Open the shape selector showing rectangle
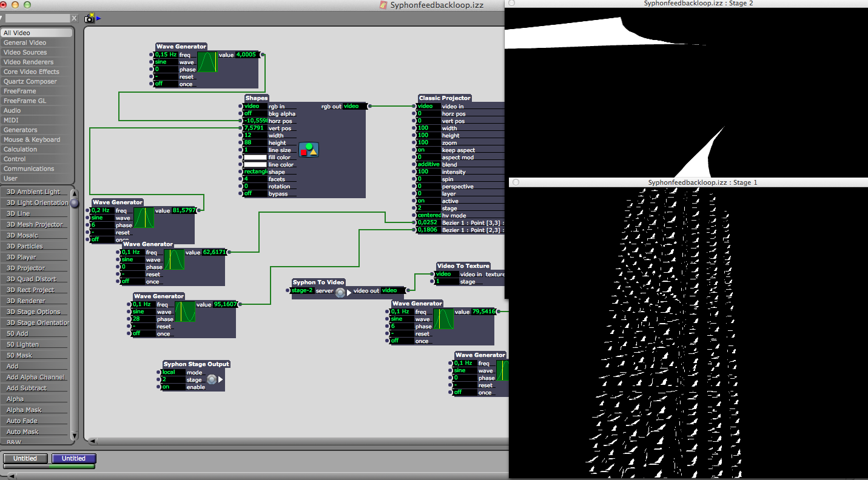 (255, 172)
